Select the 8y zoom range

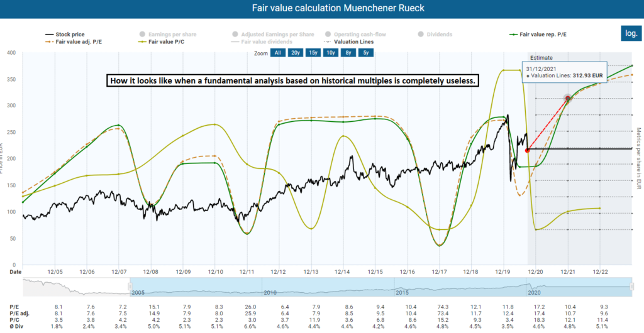click(348, 53)
